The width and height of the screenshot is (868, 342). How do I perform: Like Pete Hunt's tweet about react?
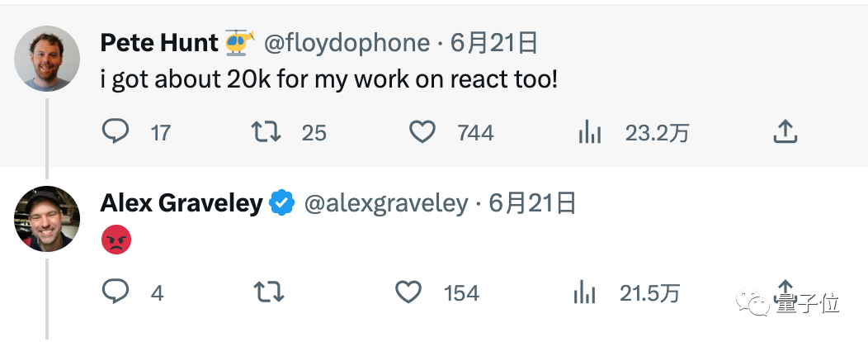(422, 132)
